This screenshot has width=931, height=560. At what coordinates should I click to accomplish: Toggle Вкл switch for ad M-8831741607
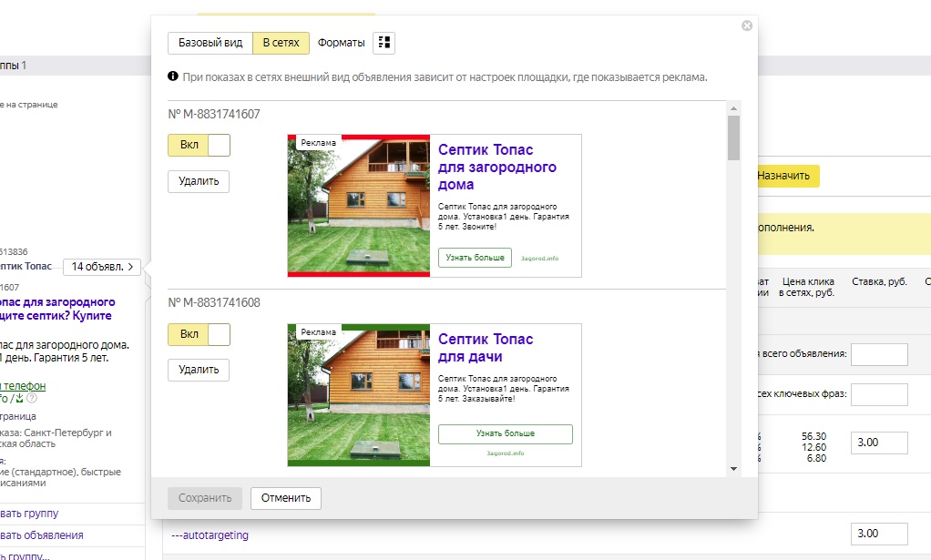[x=199, y=146]
